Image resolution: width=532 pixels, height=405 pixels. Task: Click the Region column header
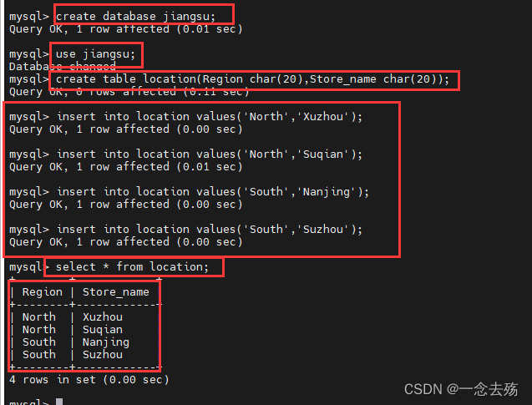coord(43,292)
